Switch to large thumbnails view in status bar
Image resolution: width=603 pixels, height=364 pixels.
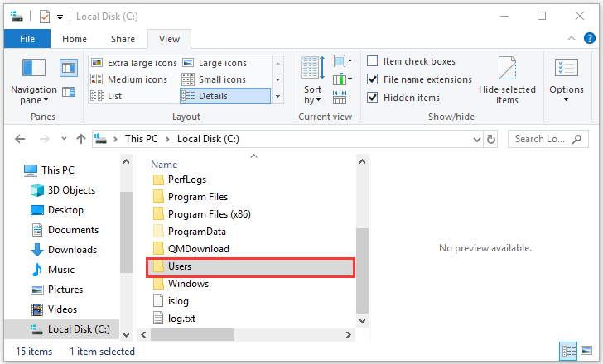coord(586,351)
